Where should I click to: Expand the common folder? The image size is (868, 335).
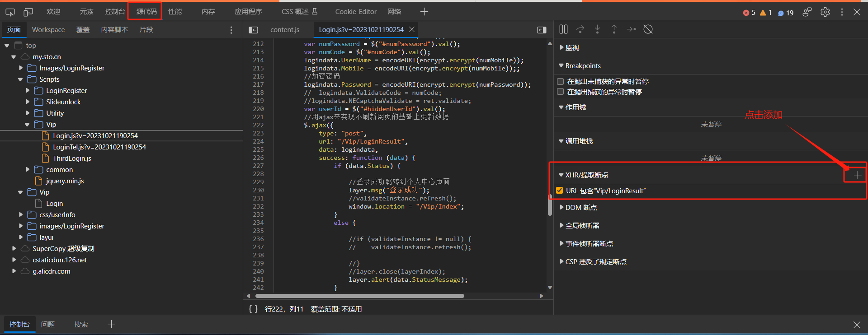point(28,170)
